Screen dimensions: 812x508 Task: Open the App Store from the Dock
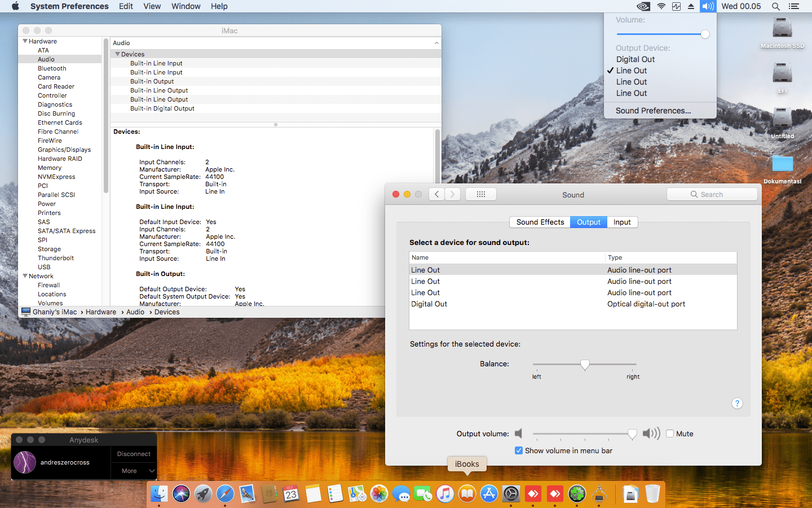pos(489,494)
